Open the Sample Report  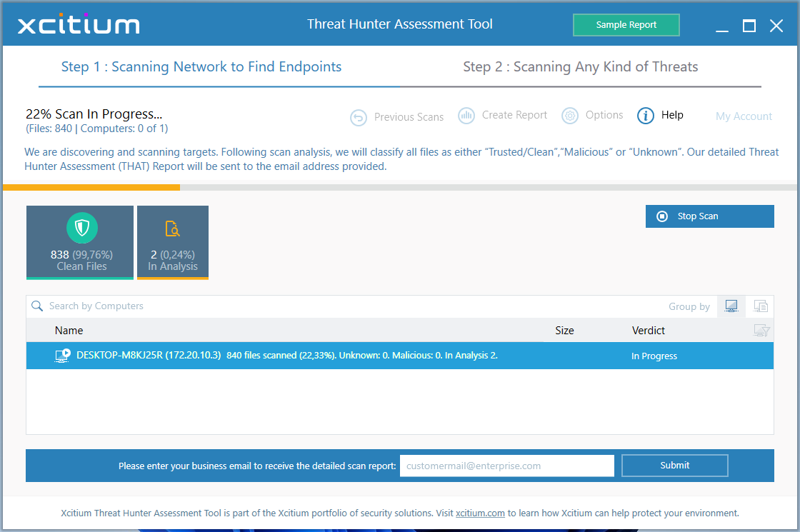pos(626,24)
